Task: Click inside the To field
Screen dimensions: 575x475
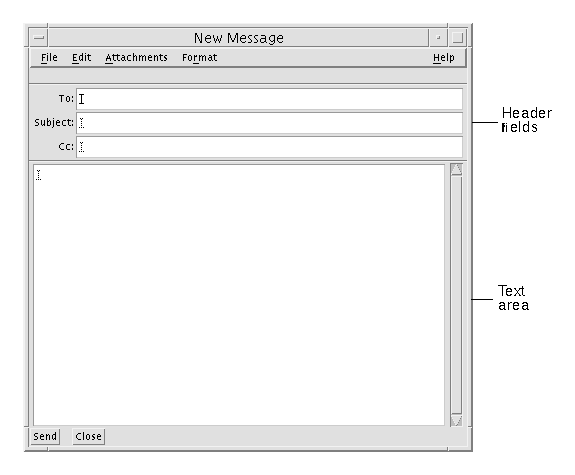Action: click(x=270, y=99)
